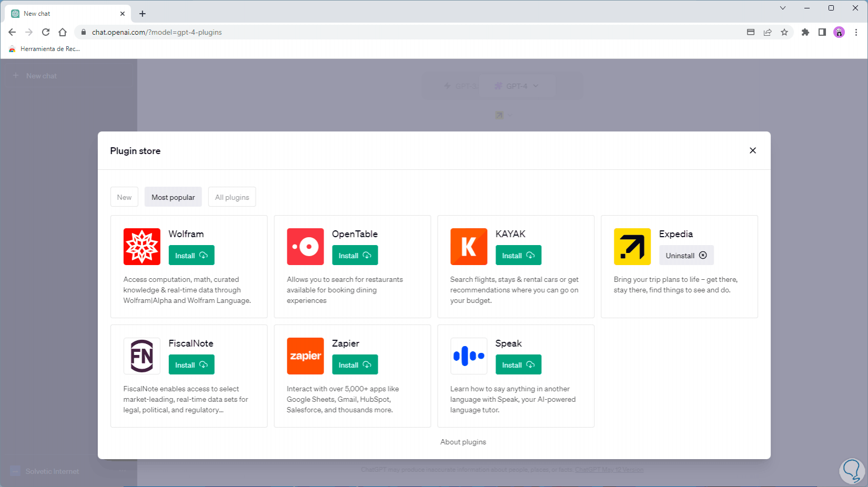The width and height of the screenshot is (868, 487).
Task: Click the KAYAK plugin title
Action: [510, 234]
